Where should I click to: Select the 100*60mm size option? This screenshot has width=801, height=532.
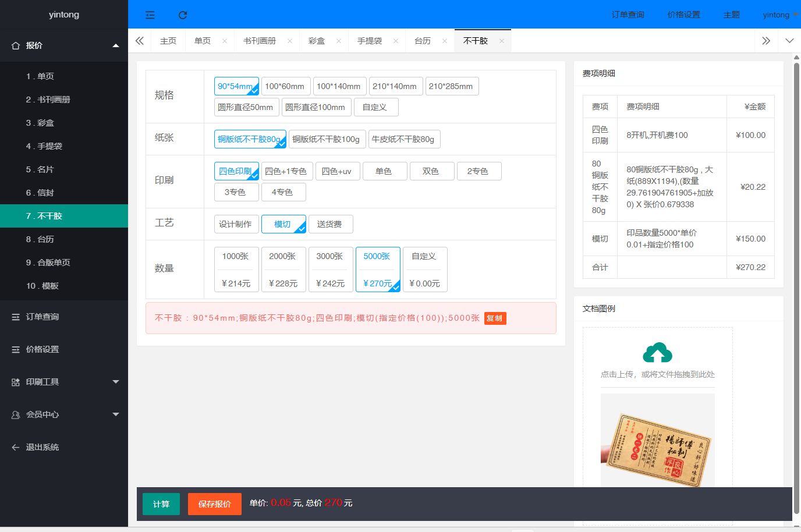285,86
